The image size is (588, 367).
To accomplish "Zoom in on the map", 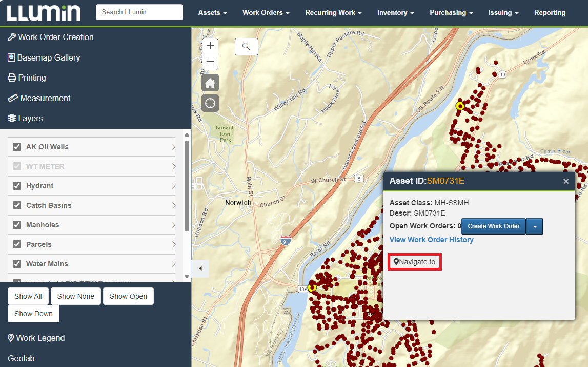I will [x=210, y=46].
